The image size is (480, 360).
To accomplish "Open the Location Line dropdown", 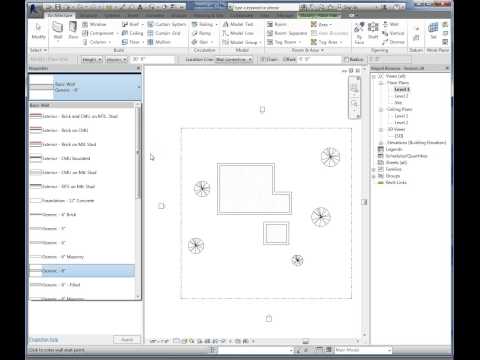I will pos(234,59).
